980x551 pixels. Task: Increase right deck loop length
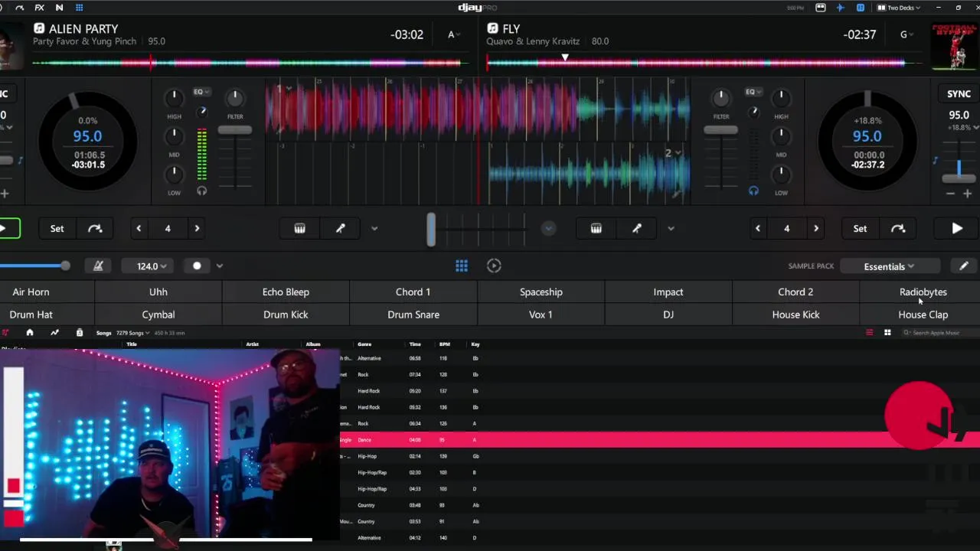pos(816,228)
